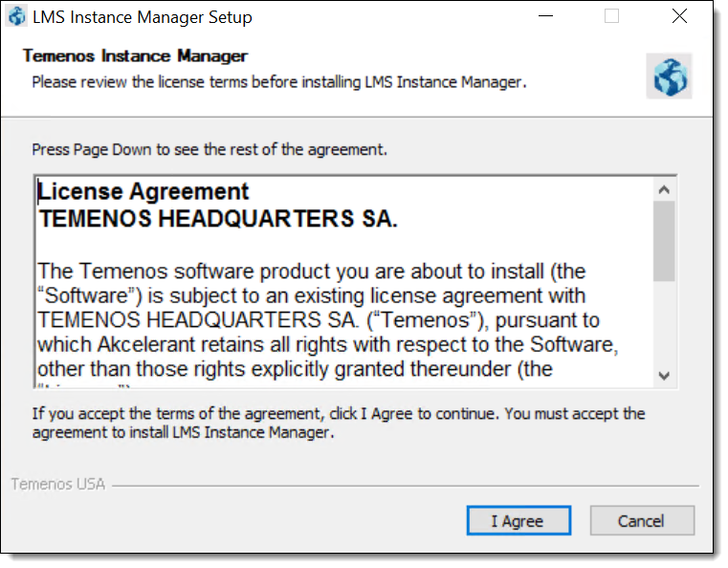Click the scrollbar track below the thumb
The height and width of the screenshot is (568, 728).
pos(664,323)
